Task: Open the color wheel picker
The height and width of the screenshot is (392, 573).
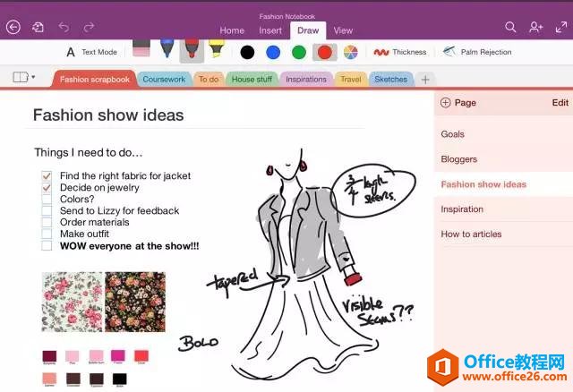Action: [x=351, y=52]
